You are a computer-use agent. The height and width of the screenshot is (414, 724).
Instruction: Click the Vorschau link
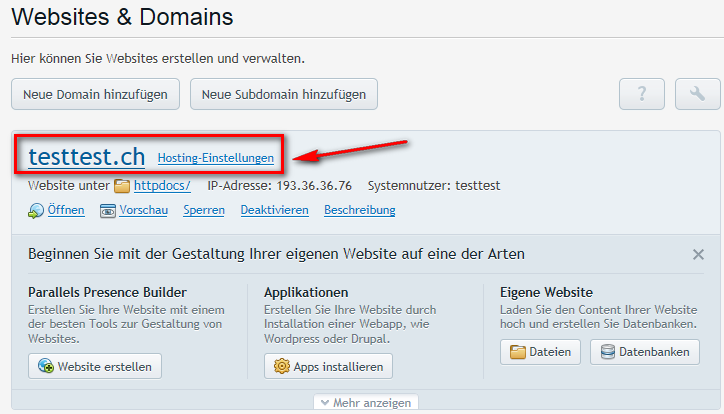(x=144, y=210)
